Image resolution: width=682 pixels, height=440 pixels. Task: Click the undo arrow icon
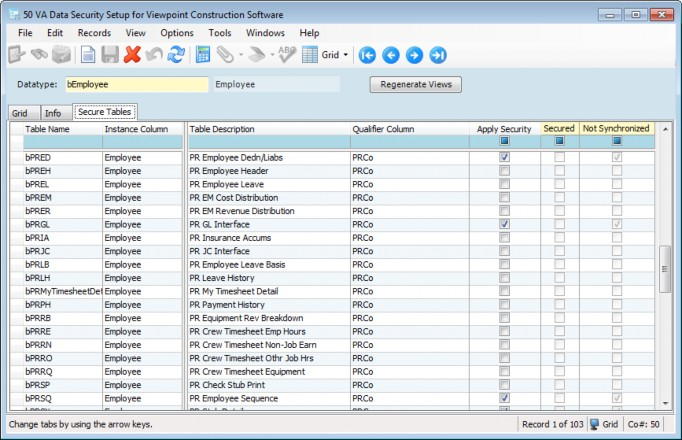pos(154,55)
